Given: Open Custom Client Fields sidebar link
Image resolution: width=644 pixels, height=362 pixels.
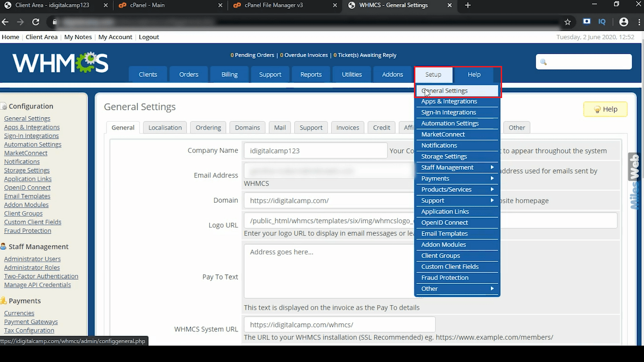Looking at the screenshot, I should point(33,222).
